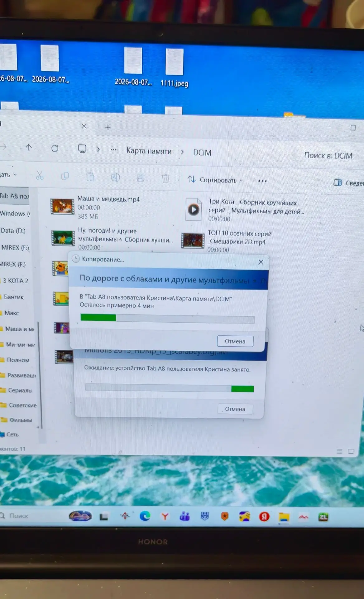
Task: Select Windows drive in sidebar
Action: (15, 214)
